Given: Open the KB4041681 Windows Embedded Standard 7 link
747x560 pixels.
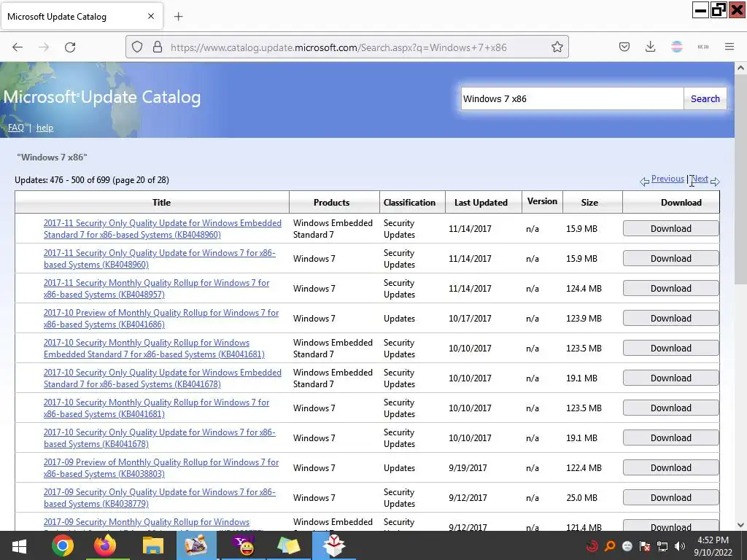Looking at the screenshot, I should (154, 349).
